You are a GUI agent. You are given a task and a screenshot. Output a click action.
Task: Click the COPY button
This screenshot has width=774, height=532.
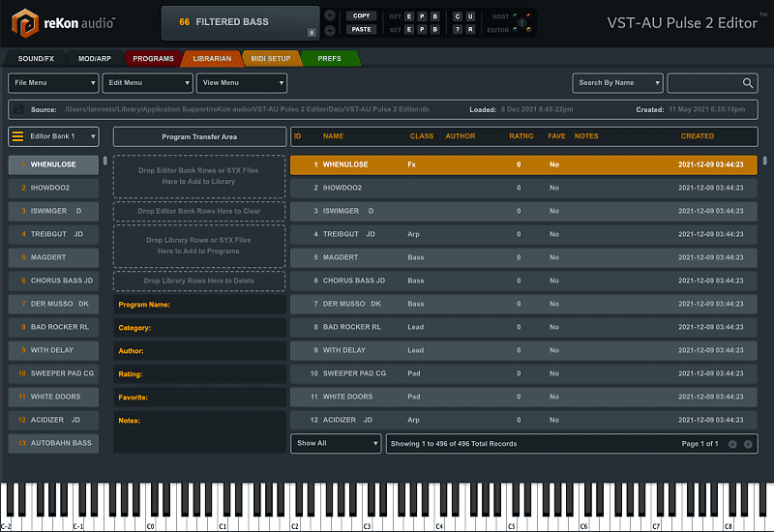[361, 15]
